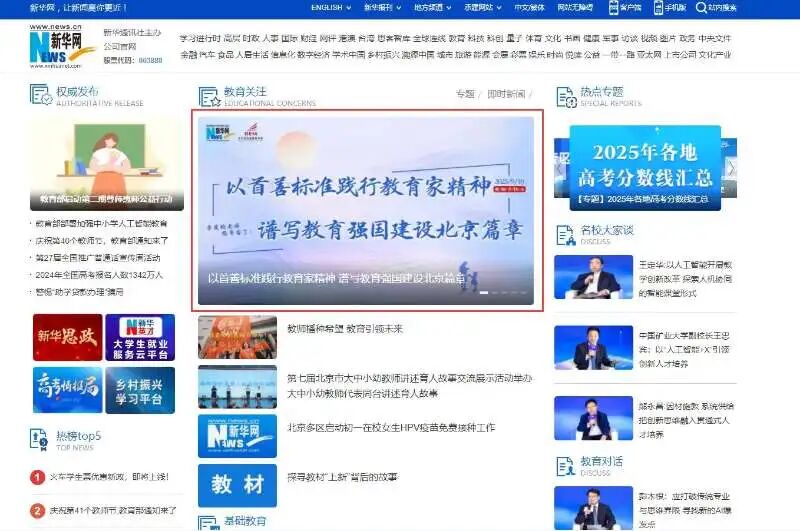Expand the 承建网站 dropdown menu
Screen dimensions: 800x531
[x=483, y=8]
